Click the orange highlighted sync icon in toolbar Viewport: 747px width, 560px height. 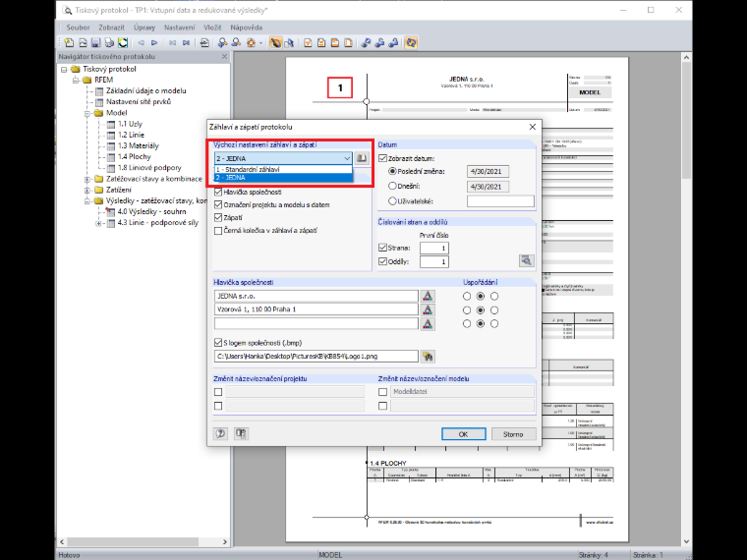(411, 43)
